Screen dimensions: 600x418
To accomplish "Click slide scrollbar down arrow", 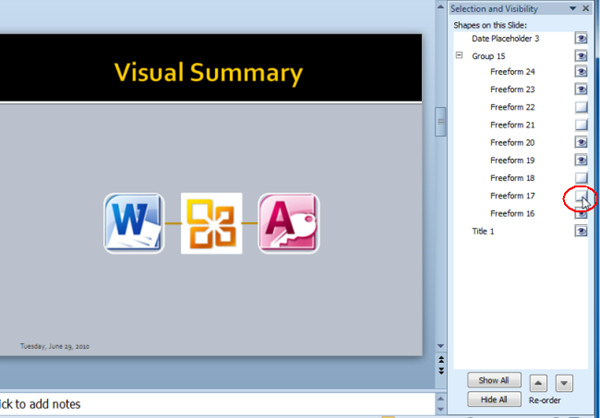I will tap(440, 346).
